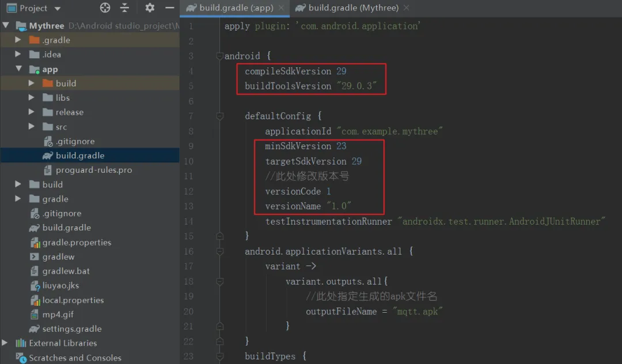The image size is (622, 364).
Task: Expand External Libraries node
Action: (x=5, y=343)
